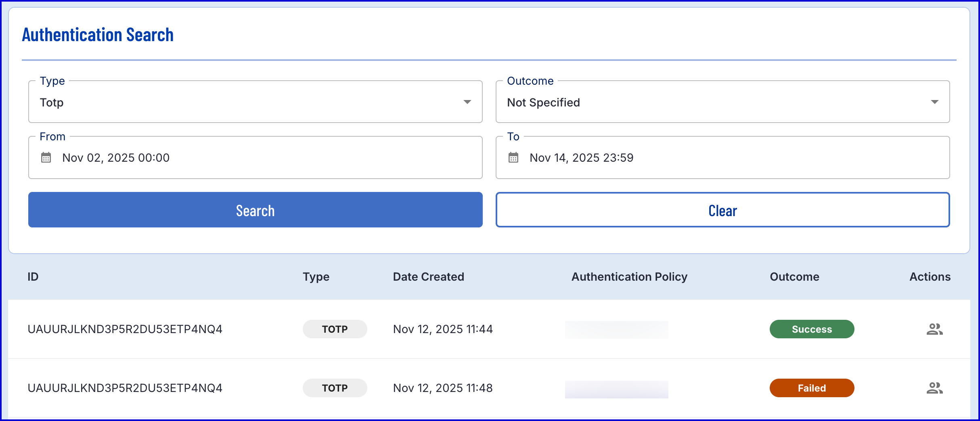
Task: Click the calendar icon in From field
Action: click(46, 158)
